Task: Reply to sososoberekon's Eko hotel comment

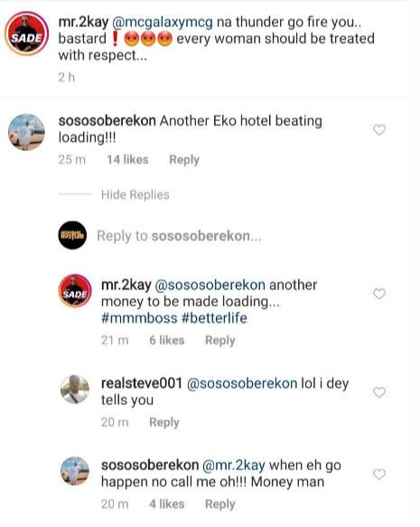Action: coord(184,160)
